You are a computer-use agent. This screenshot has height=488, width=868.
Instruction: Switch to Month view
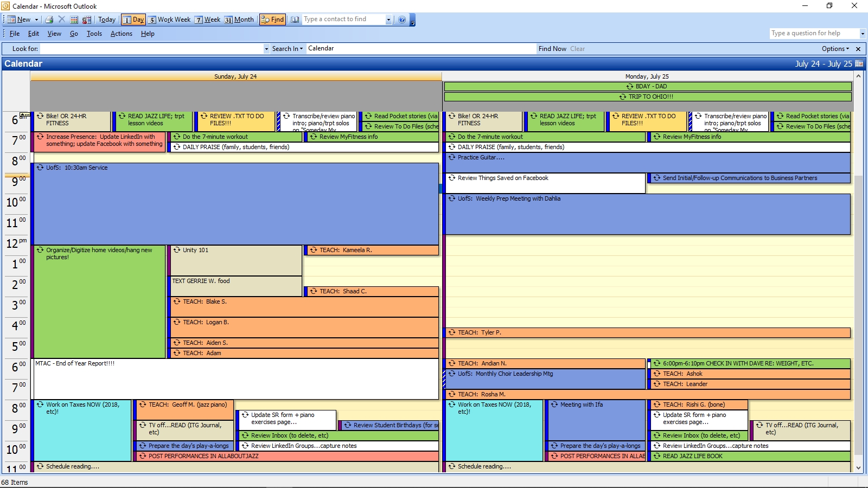coord(239,20)
